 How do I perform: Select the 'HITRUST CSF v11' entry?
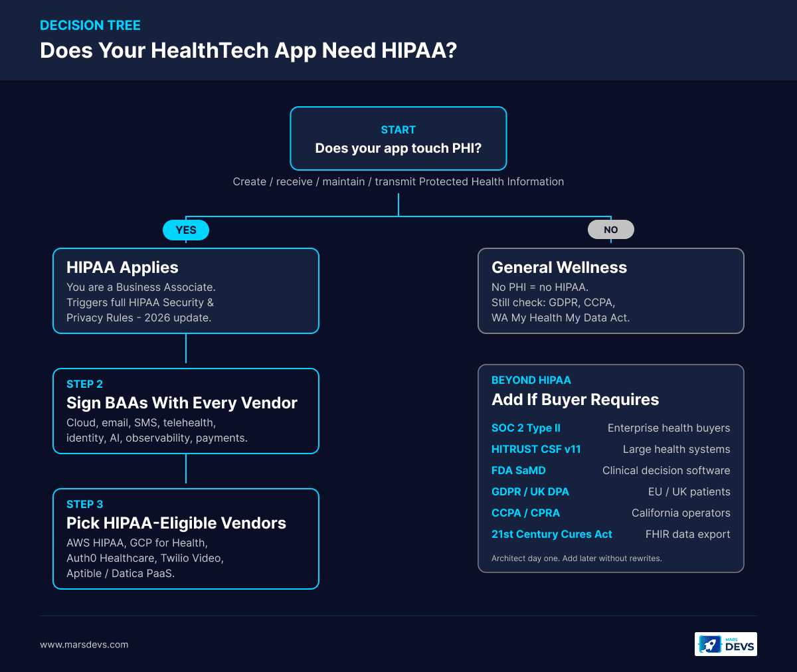click(536, 450)
